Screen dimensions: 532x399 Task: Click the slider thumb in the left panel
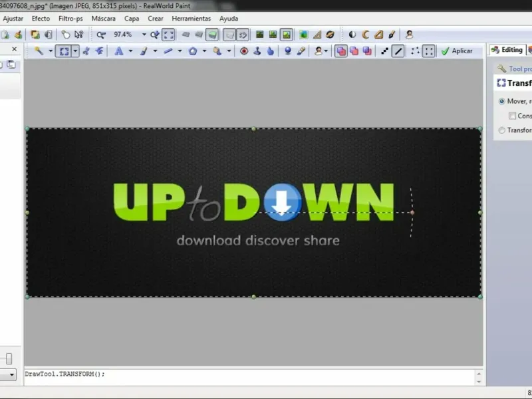[x=9, y=358]
